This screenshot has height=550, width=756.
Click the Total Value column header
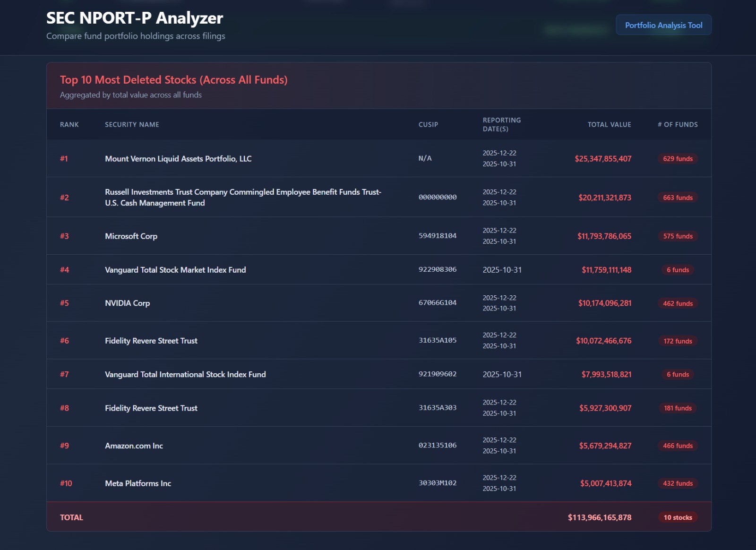(x=609, y=125)
